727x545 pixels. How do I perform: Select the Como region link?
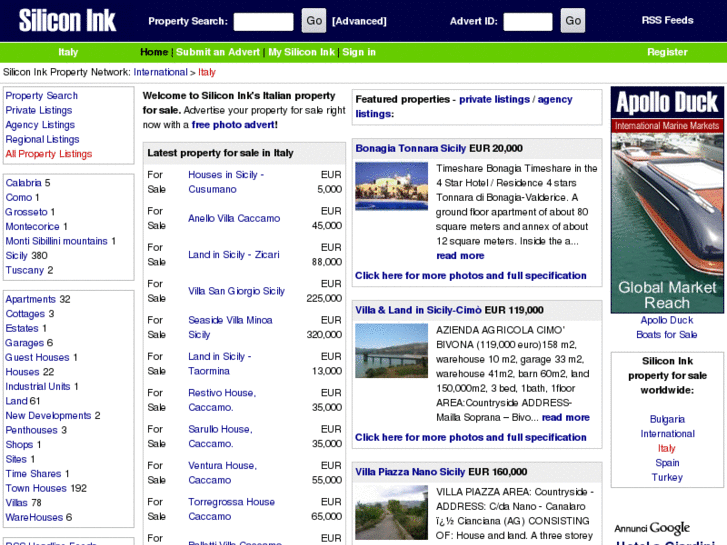pyautogui.click(x=19, y=198)
